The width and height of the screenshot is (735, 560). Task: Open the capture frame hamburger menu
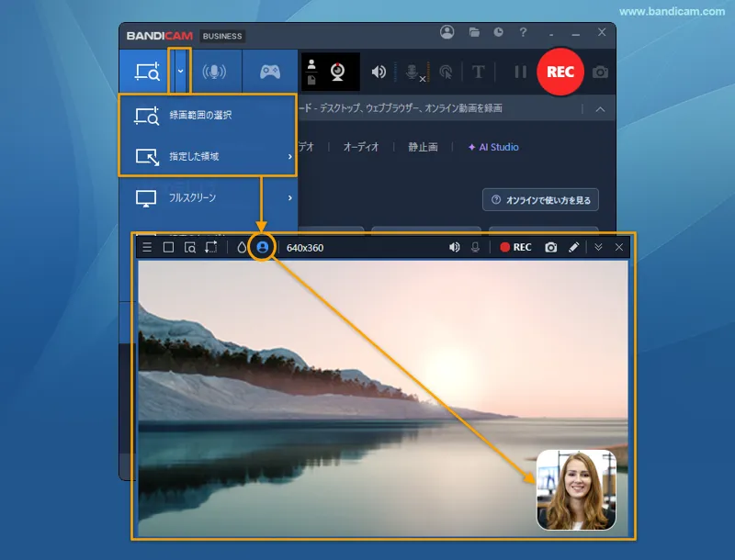[x=147, y=247]
